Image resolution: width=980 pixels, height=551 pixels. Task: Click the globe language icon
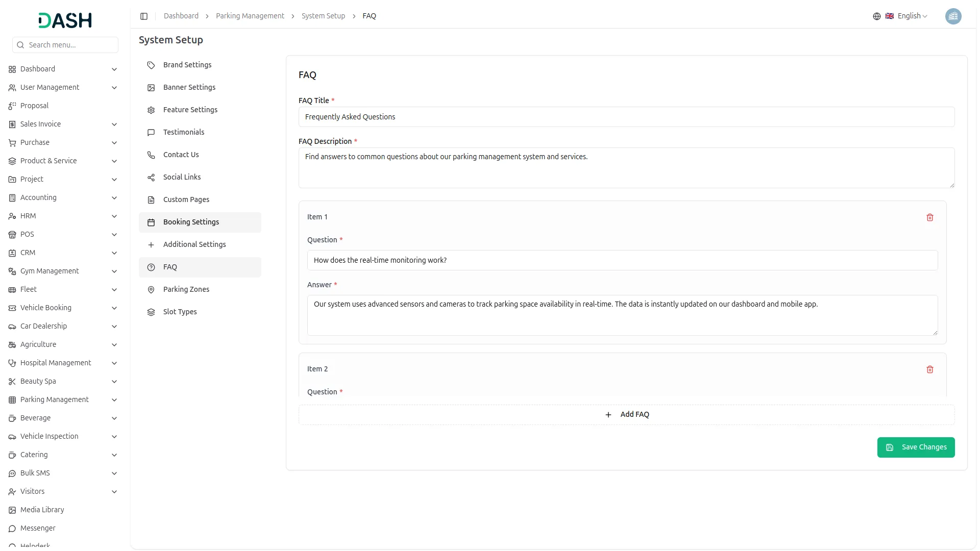pos(876,16)
